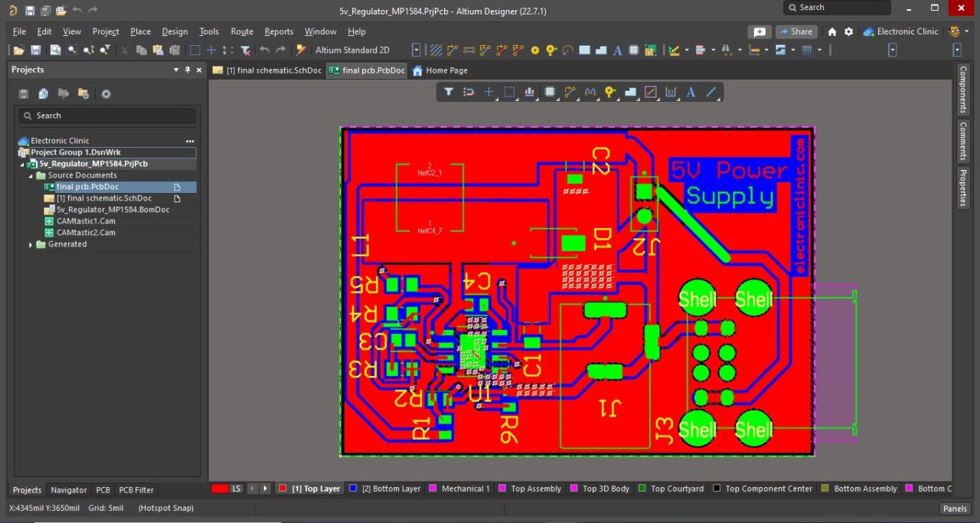Toggle Mechanical 1 layer color box
980x523 pixels.
pos(433,489)
